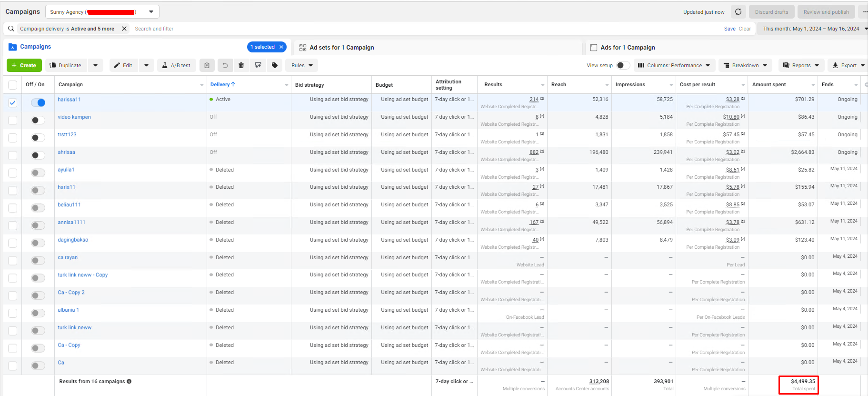Click info icon beside haris11 cost $5.78

click(743, 186)
